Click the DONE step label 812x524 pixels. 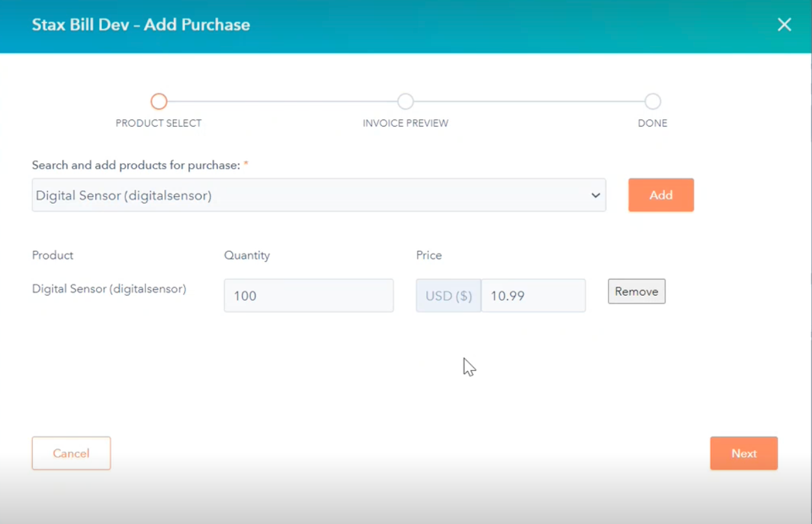pos(652,123)
